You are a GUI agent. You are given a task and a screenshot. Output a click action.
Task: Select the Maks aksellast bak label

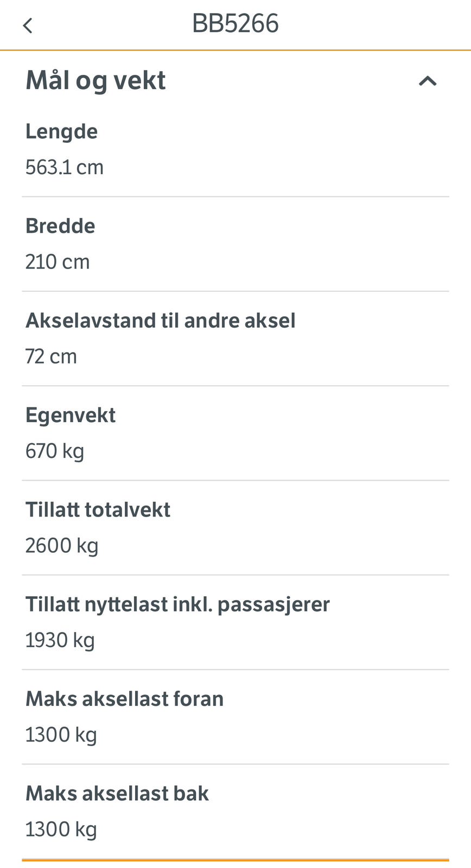[x=117, y=793]
